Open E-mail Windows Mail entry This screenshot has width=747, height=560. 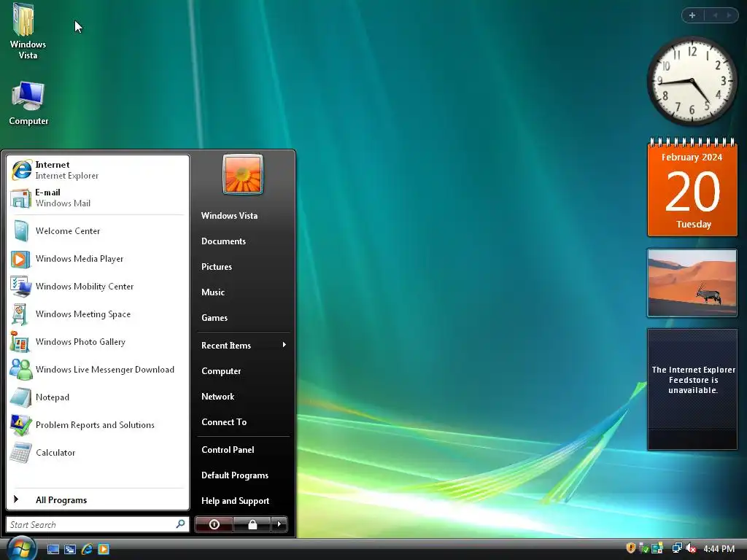pyautogui.click(x=98, y=198)
